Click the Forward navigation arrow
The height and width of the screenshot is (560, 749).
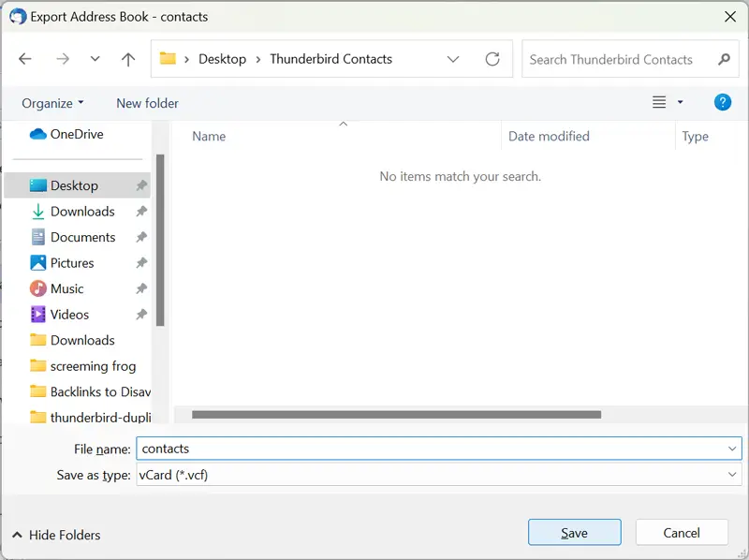pos(63,59)
